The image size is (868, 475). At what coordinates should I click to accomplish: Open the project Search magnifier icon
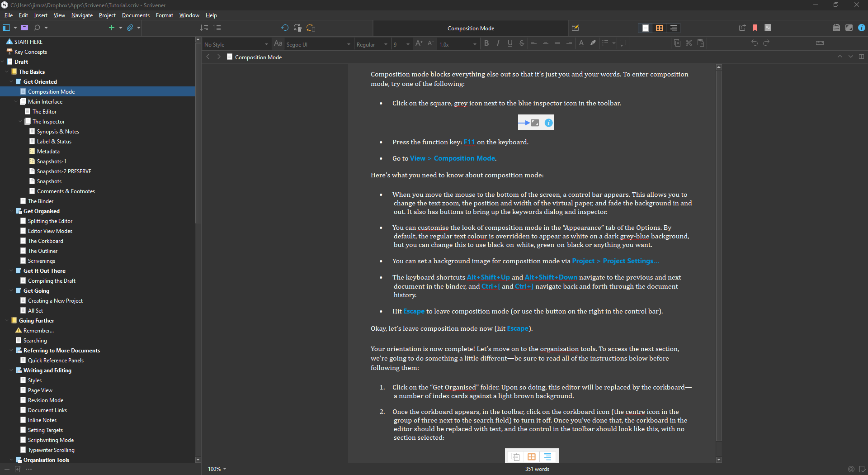point(37,28)
